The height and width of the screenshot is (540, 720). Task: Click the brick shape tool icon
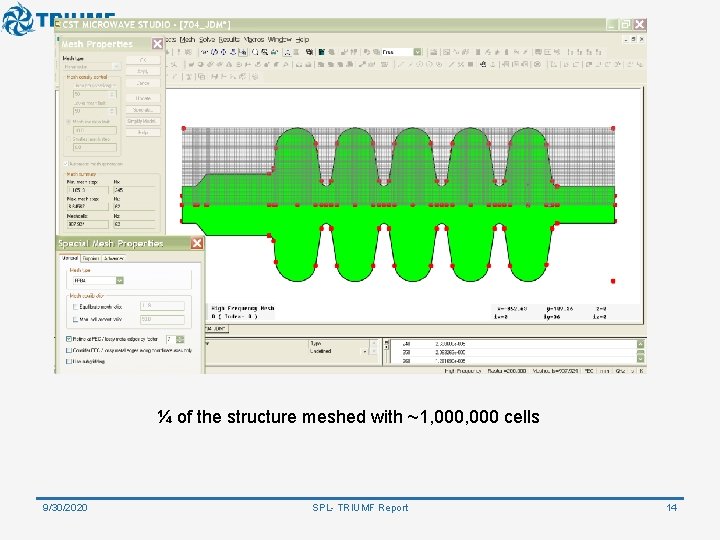(191, 64)
